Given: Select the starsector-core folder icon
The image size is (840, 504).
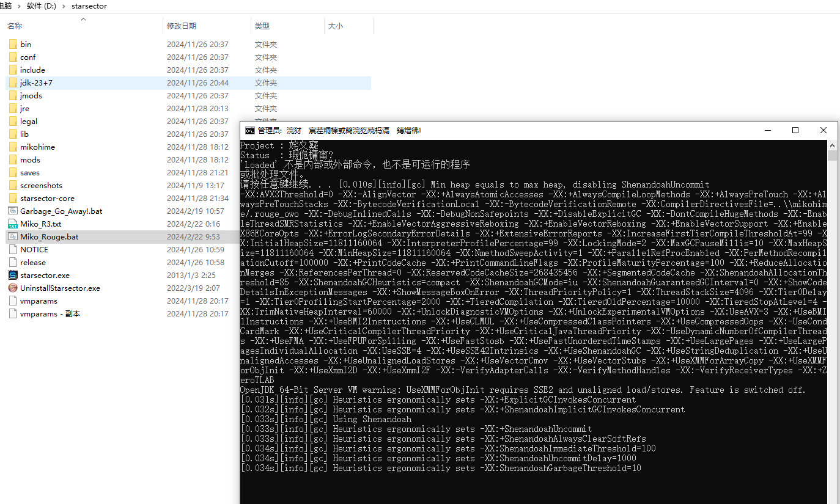Looking at the screenshot, I should 13,199.
